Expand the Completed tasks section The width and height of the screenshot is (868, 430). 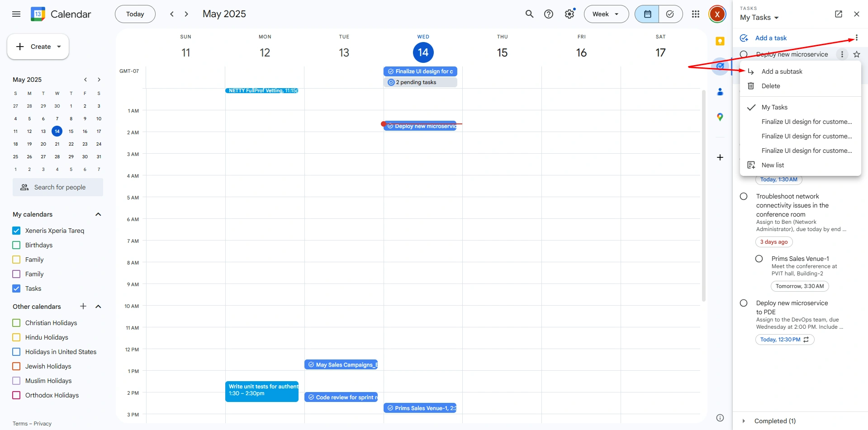pos(744,421)
